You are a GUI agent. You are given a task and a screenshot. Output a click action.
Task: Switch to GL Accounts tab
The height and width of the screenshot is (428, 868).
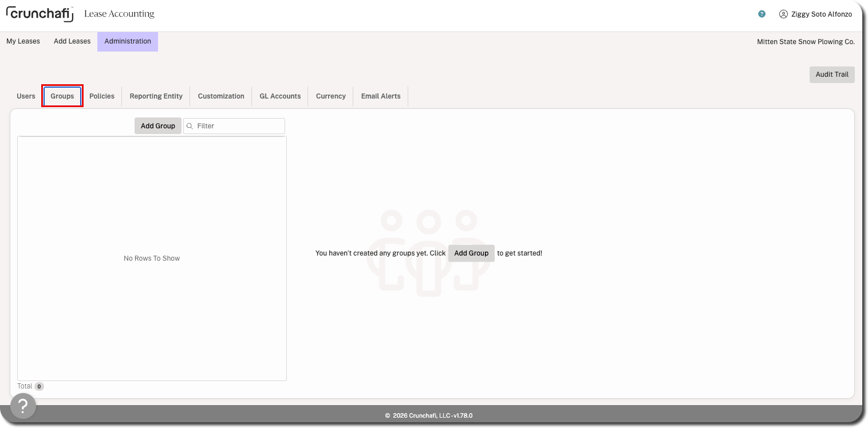[x=280, y=96]
